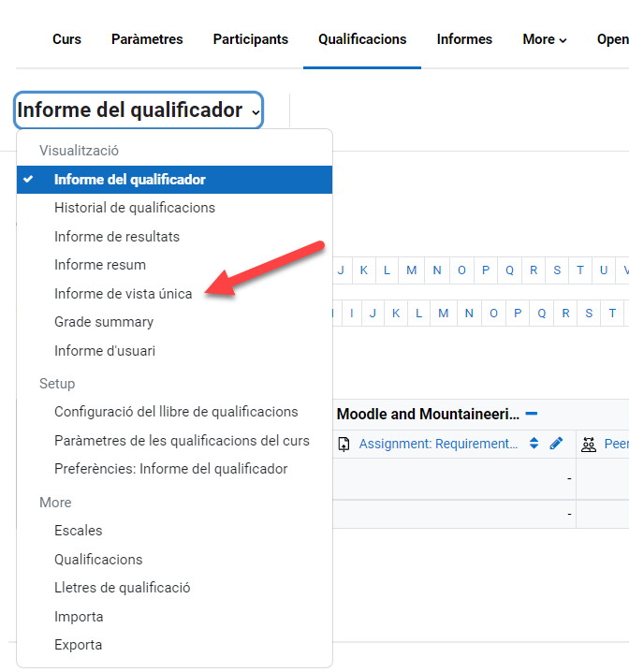The width and height of the screenshot is (629, 672).
Task: Go to the Paràmetres tab
Action: point(147,39)
